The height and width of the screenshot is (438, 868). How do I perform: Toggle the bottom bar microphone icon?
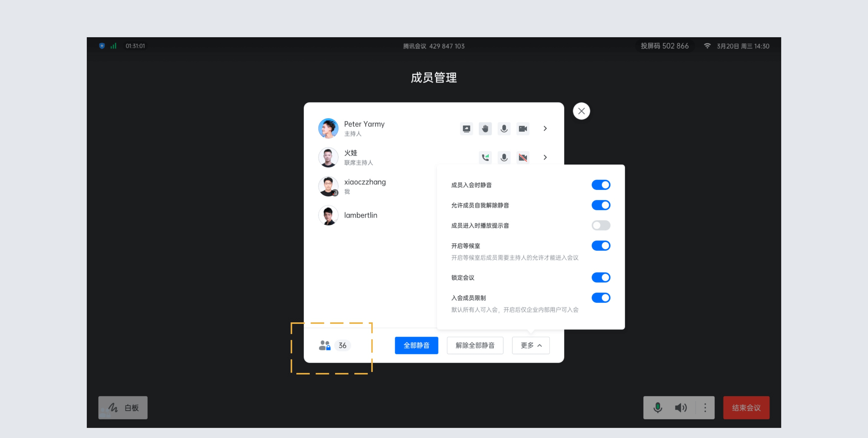(658, 408)
